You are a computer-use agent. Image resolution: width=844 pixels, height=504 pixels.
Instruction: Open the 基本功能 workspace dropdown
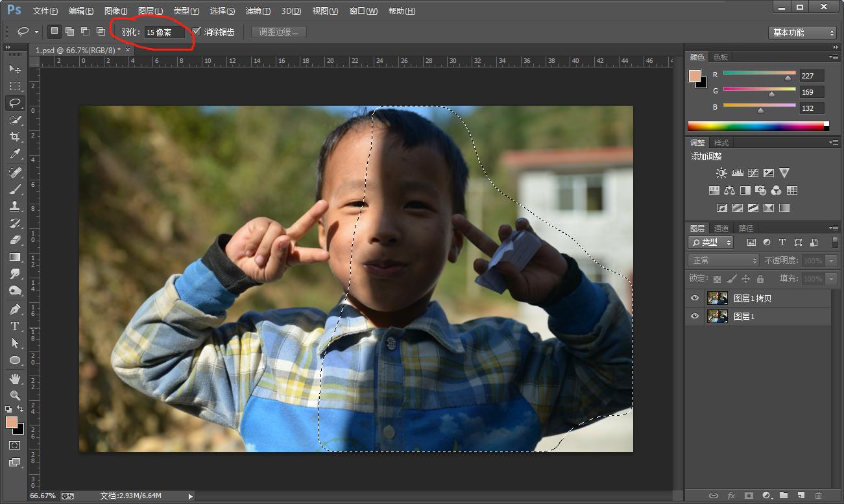[x=803, y=32]
